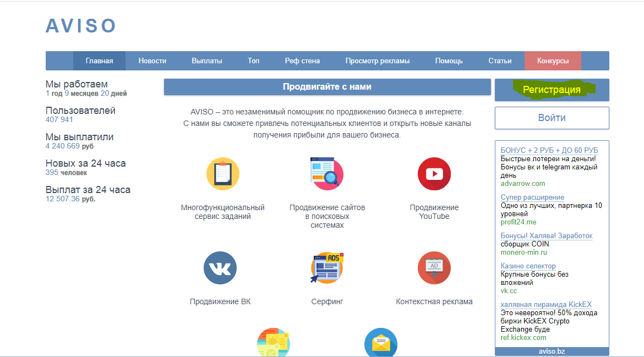Click the 395 человек new users value

point(66,172)
